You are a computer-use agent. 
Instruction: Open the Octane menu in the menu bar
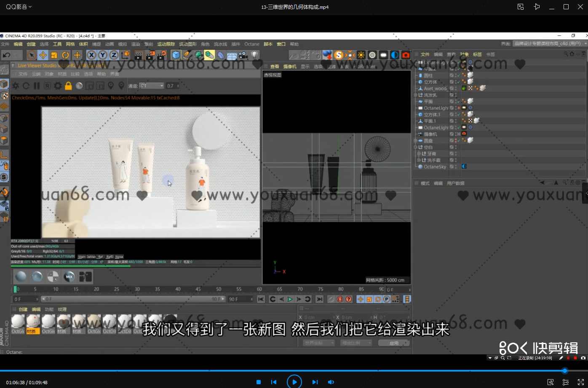pyautogui.click(x=252, y=44)
